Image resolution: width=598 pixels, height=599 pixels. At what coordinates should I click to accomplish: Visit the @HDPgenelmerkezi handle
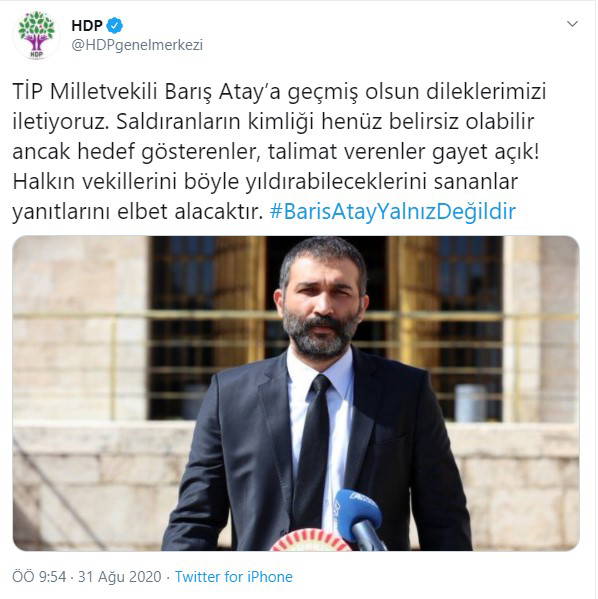137,45
